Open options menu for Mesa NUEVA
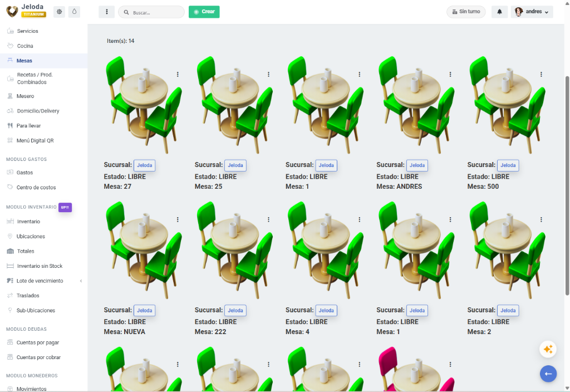570x392 pixels. click(x=178, y=219)
